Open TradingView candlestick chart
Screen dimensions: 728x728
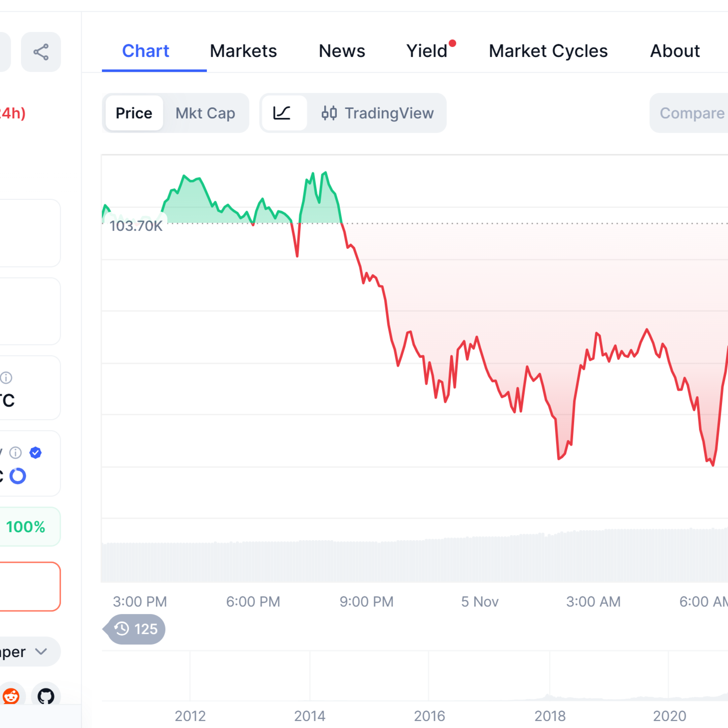378,113
